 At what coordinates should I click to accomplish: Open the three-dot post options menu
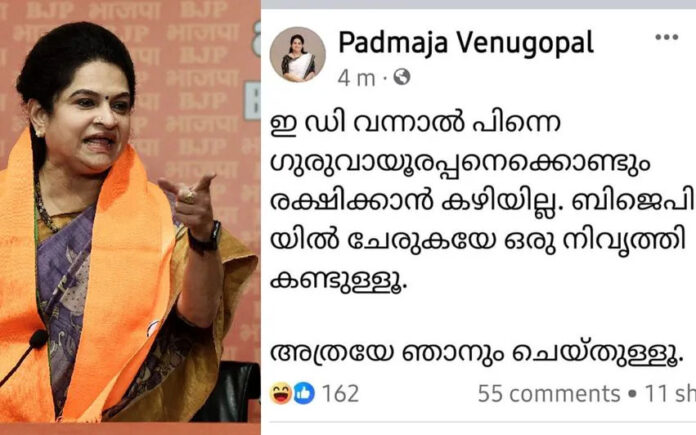tap(667, 37)
